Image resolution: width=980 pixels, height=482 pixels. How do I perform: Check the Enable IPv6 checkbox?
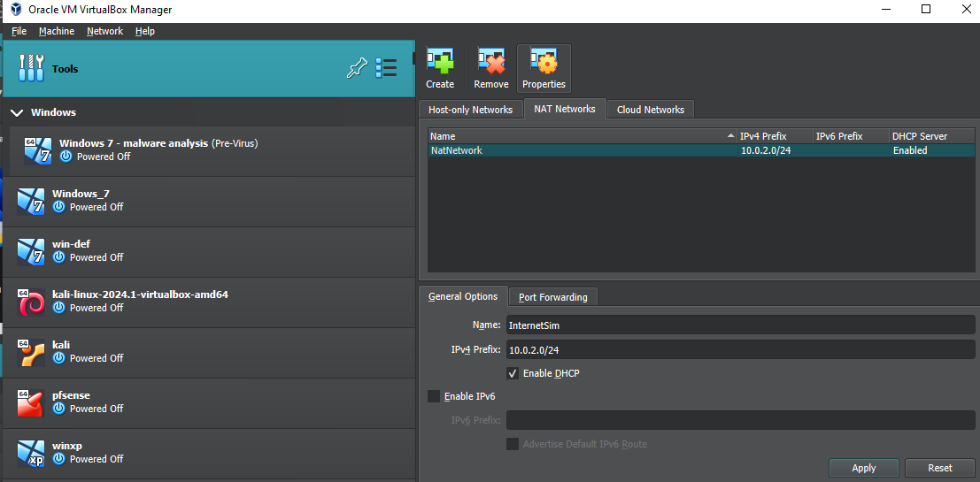[x=434, y=396]
